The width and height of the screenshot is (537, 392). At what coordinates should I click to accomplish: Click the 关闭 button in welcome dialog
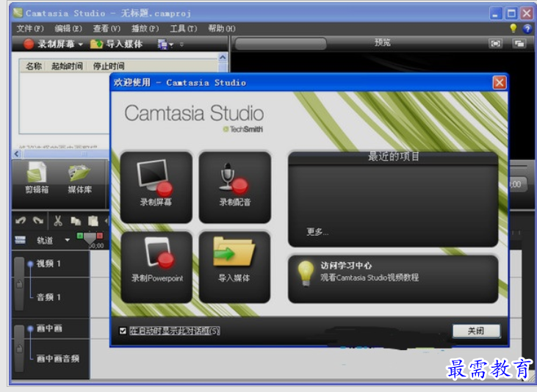click(x=476, y=331)
